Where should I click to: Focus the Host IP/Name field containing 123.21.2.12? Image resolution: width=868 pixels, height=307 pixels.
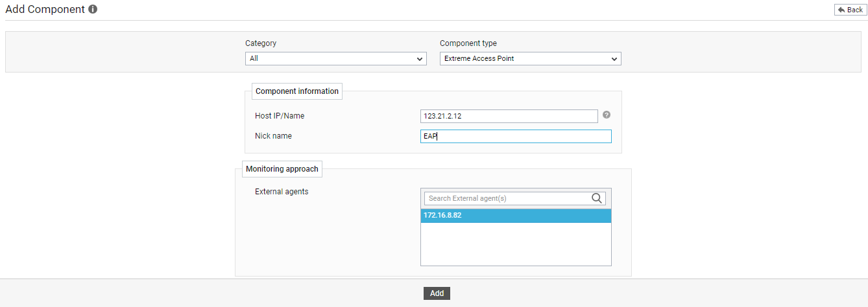(x=509, y=116)
